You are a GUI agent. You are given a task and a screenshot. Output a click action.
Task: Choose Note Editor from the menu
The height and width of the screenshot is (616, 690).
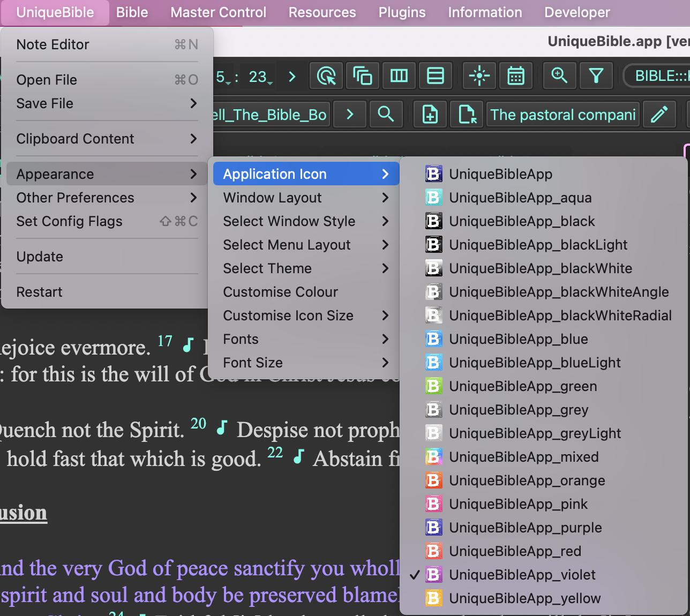coord(107,44)
